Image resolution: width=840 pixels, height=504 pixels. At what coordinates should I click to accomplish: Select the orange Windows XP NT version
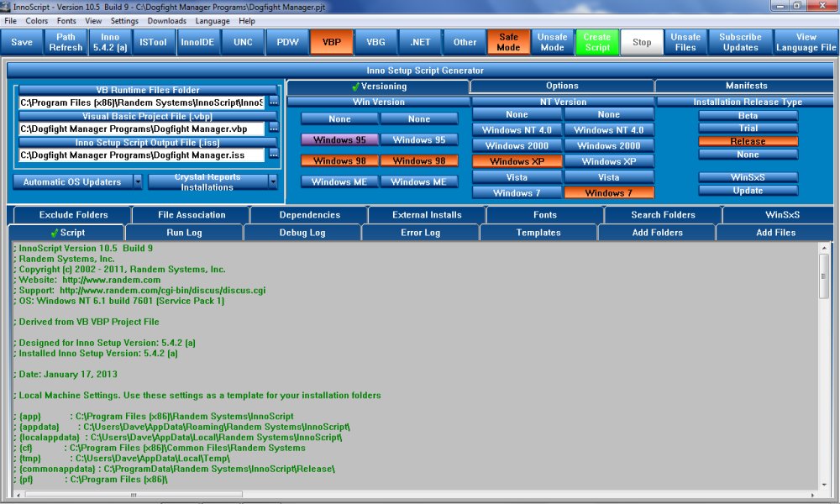click(517, 161)
